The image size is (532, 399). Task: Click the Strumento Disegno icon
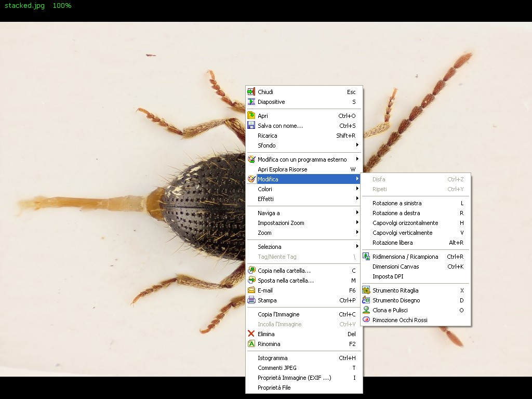coord(366,300)
